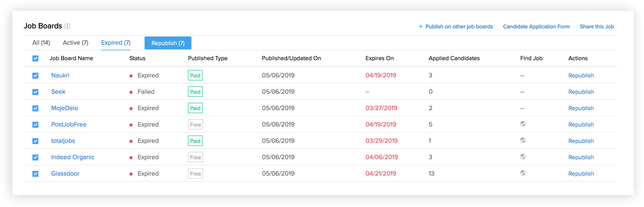
Task: Open Find Job globe for Indeed Organic
Action: coord(523,157)
